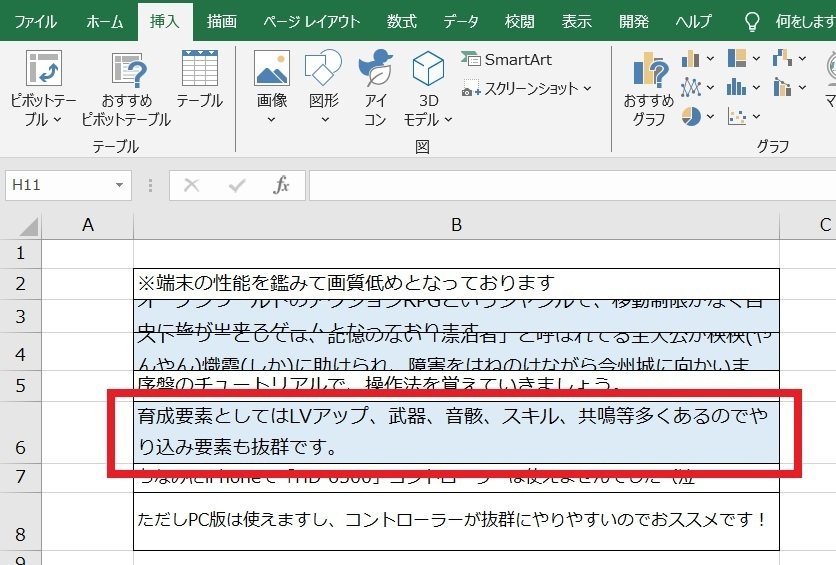The height and width of the screenshot is (565, 836).
Task: Insert a waterfall chart
Action: click(x=782, y=58)
